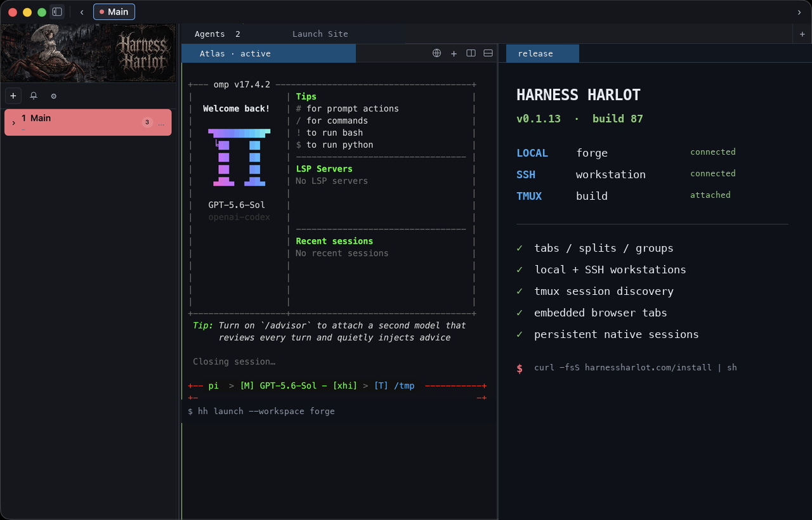Viewport: 812px width, 520px height.
Task: Click the TMUX label in release pane
Action: (529, 196)
